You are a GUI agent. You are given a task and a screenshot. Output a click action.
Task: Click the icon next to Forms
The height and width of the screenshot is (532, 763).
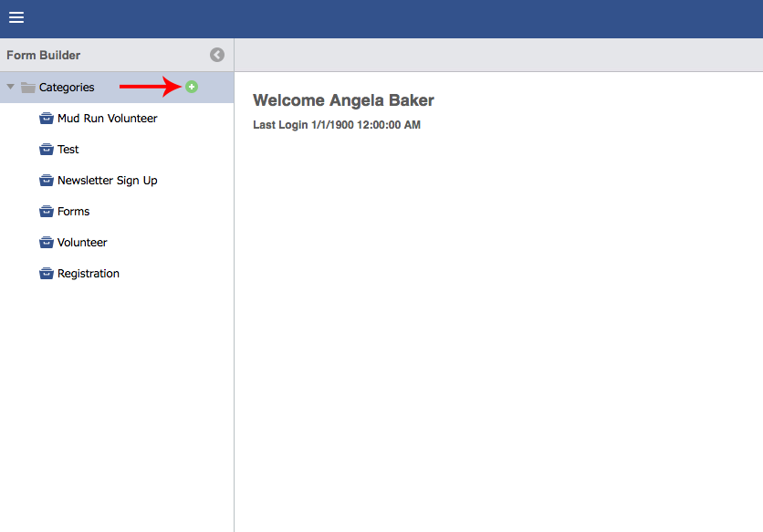(x=47, y=212)
